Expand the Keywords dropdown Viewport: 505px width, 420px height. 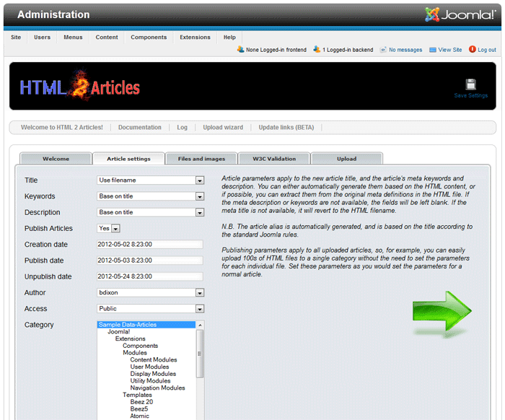[x=150, y=196]
